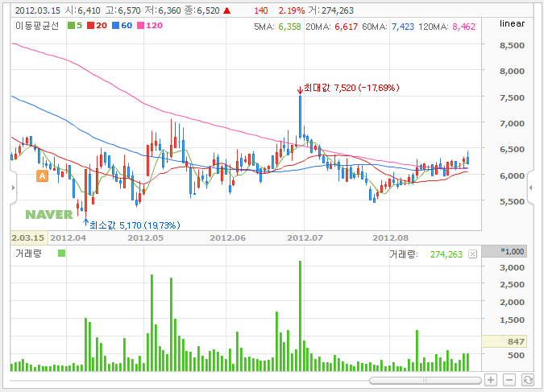Click the 2012.05 axis date label
Screen dimensions: 544x392
point(145,237)
